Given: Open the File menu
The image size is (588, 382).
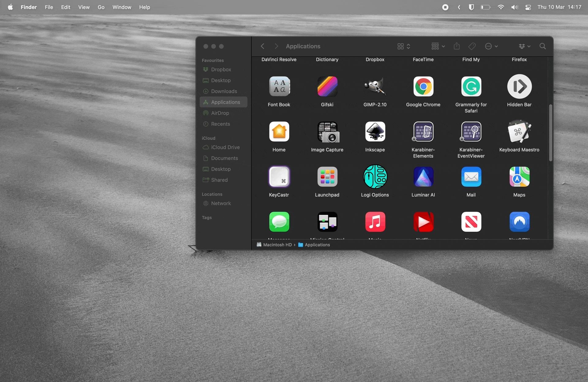Looking at the screenshot, I should coord(49,7).
